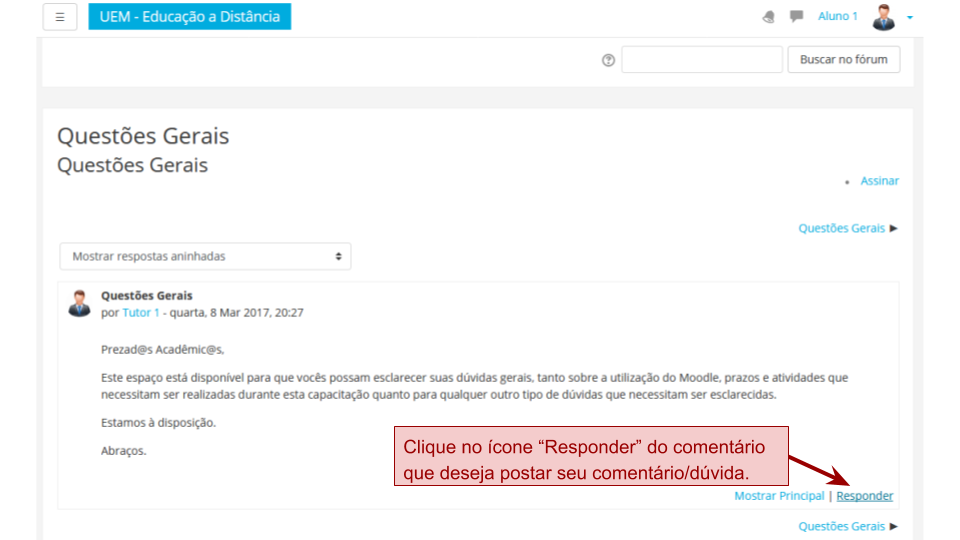Click the Aluno 1 profile avatar

(x=883, y=17)
